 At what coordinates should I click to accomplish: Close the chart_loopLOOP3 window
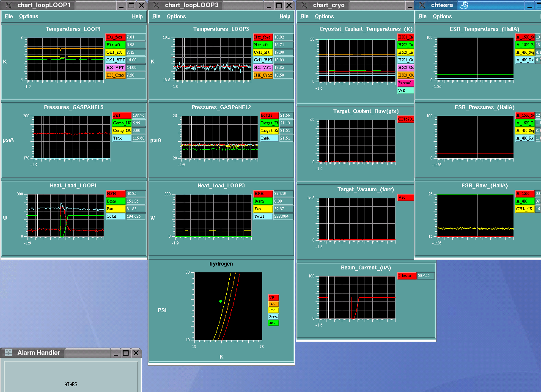coord(289,5)
